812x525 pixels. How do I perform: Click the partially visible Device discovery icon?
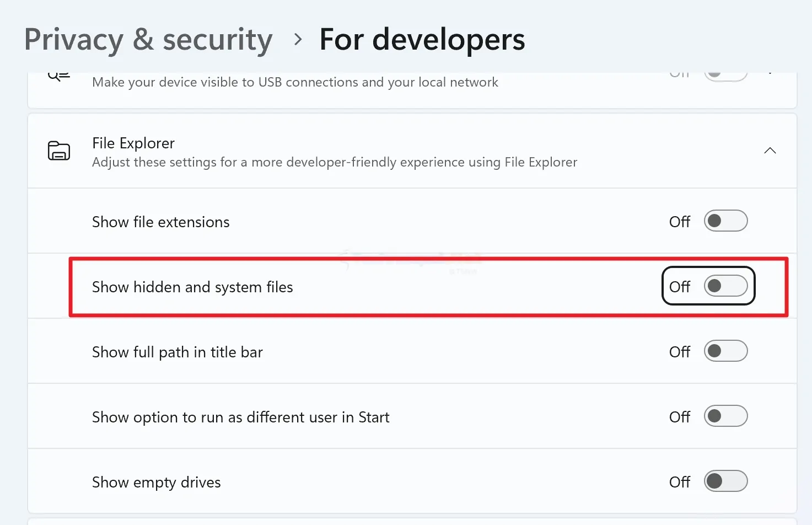tap(59, 77)
